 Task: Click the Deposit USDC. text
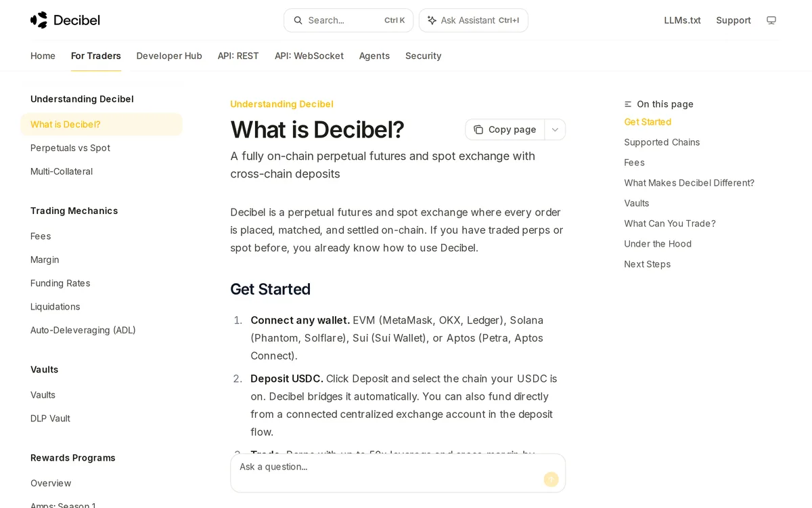click(287, 379)
